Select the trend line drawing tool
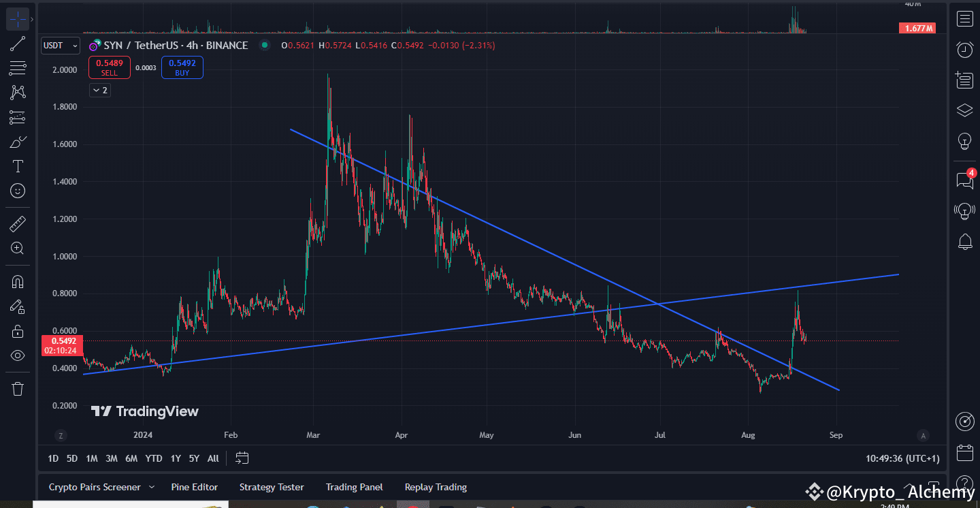The width and height of the screenshot is (980, 508). coord(17,43)
